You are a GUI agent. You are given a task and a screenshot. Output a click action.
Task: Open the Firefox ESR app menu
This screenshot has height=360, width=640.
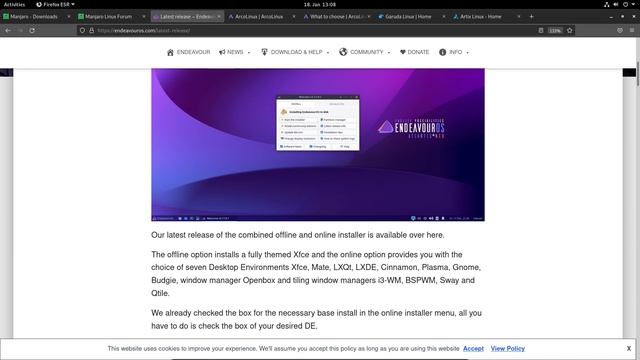(56, 4)
